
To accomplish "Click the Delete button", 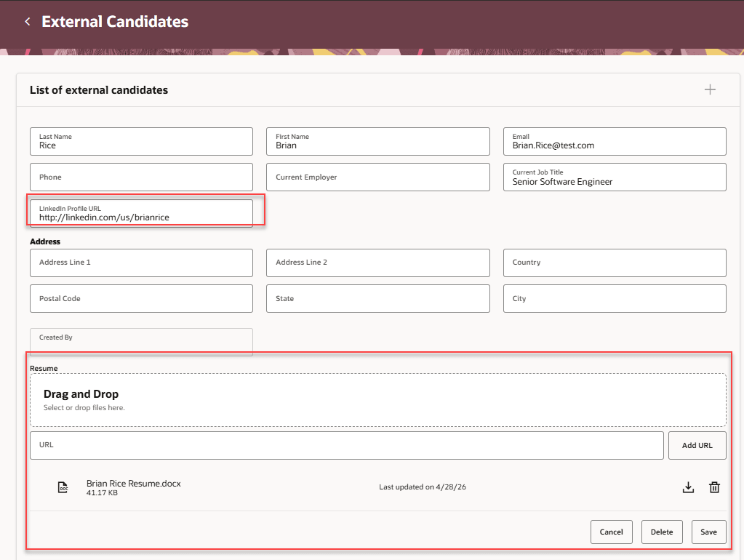I will tap(661, 532).
